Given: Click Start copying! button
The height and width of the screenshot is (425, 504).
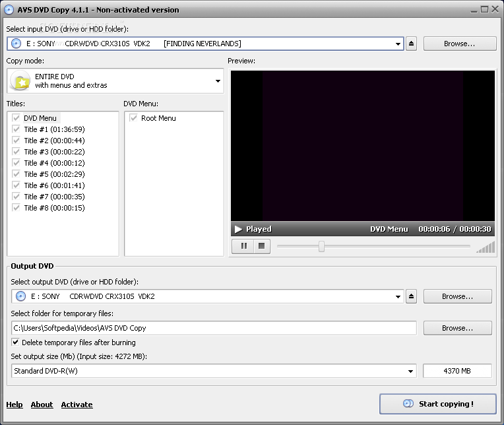Looking at the screenshot, I should pyautogui.click(x=438, y=404).
